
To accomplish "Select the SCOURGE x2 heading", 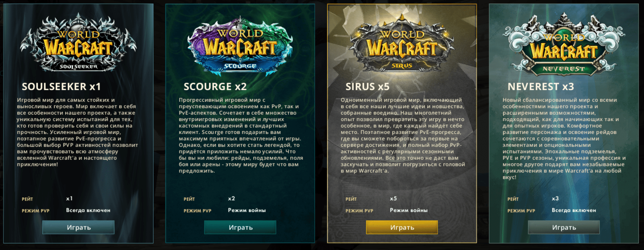I will pyautogui.click(x=215, y=87).
